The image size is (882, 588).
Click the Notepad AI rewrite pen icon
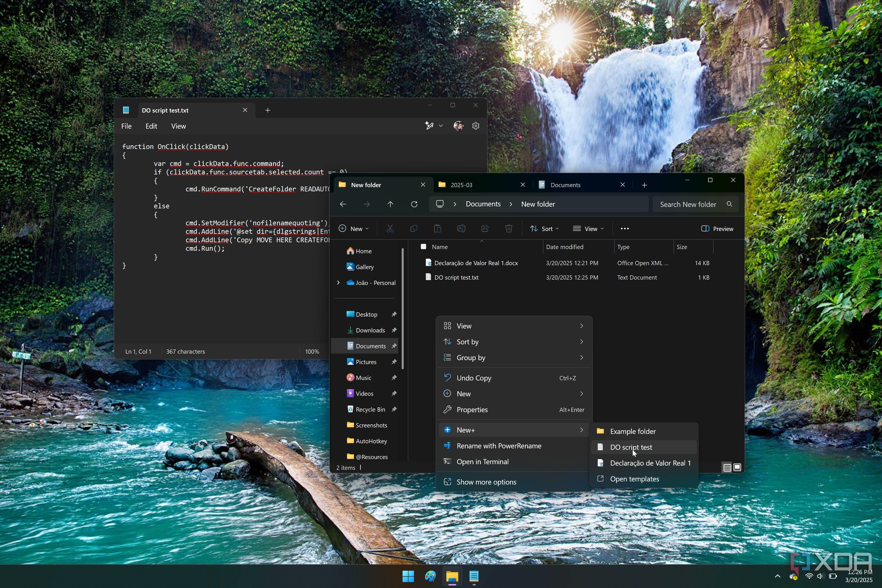(429, 126)
